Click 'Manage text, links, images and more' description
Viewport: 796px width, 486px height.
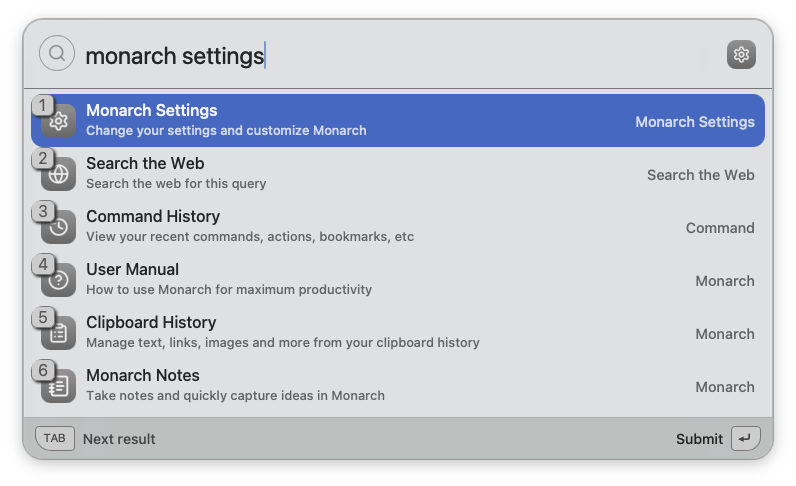[x=283, y=342]
